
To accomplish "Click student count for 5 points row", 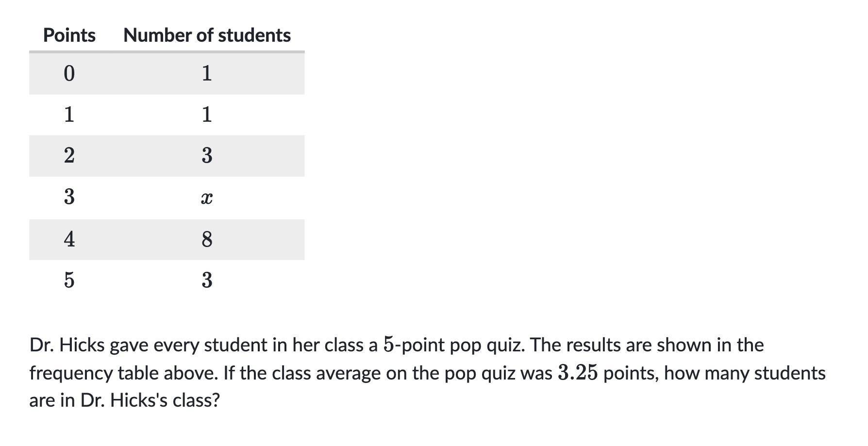I will [x=207, y=281].
